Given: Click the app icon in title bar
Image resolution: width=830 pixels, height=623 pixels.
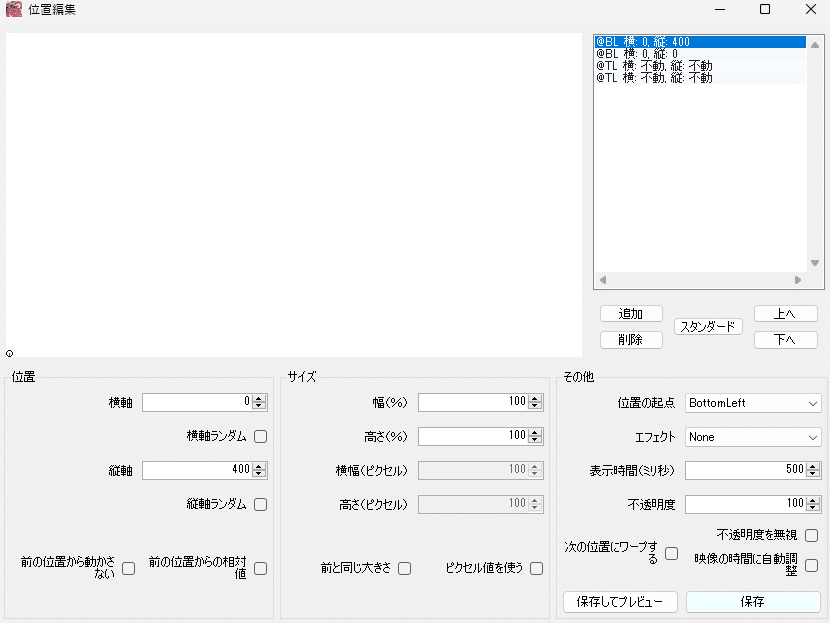Looking at the screenshot, I should [14, 10].
